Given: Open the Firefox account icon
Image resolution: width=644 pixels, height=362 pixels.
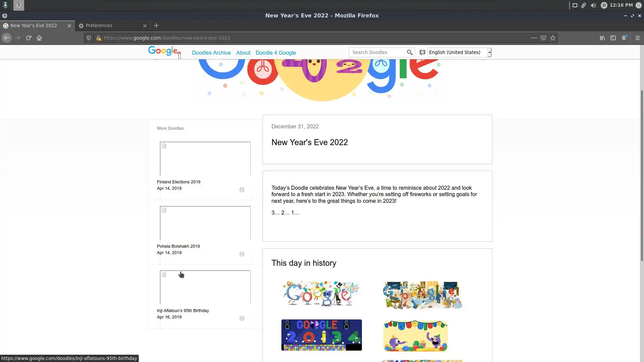Looking at the screenshot, I should 624,38.
